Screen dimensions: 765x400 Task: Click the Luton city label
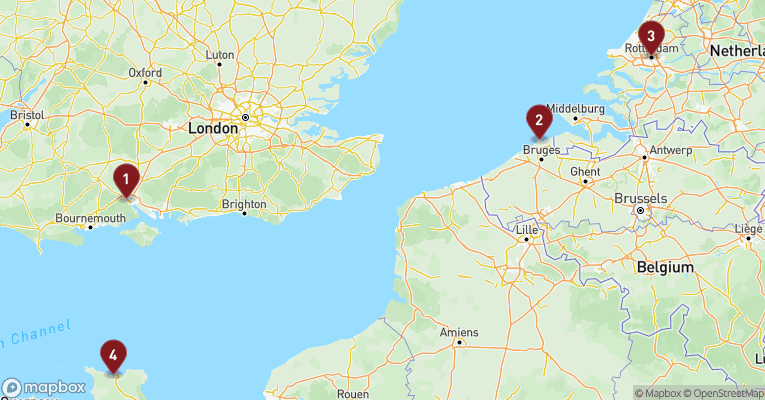(220, 55)
